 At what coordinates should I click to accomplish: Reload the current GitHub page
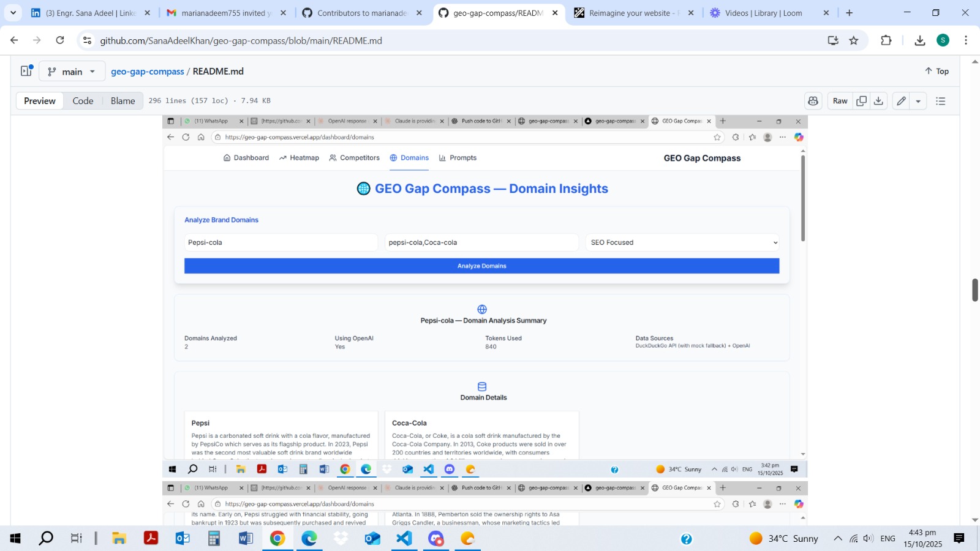point(60,40)
